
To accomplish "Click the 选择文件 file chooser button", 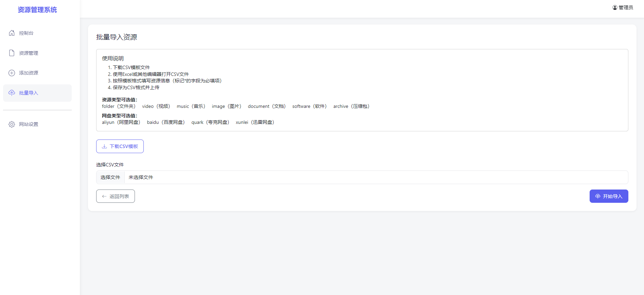I will [110, 177].
